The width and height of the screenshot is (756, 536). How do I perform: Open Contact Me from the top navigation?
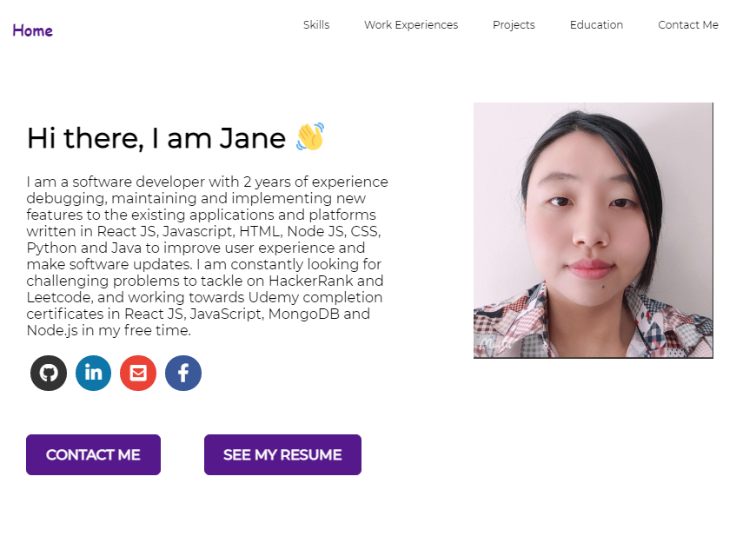click(688, 25)
